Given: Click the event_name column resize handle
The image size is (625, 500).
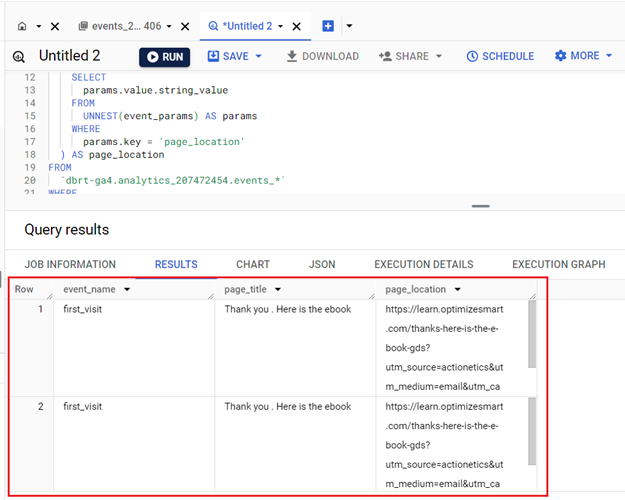Looking at the screenshot, I should [210, 296].
